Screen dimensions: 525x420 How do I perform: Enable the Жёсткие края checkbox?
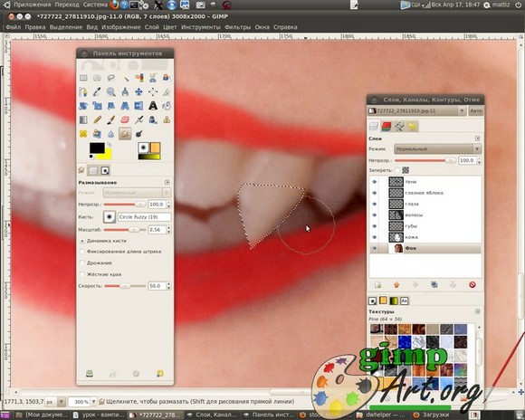tap(82, 274)
